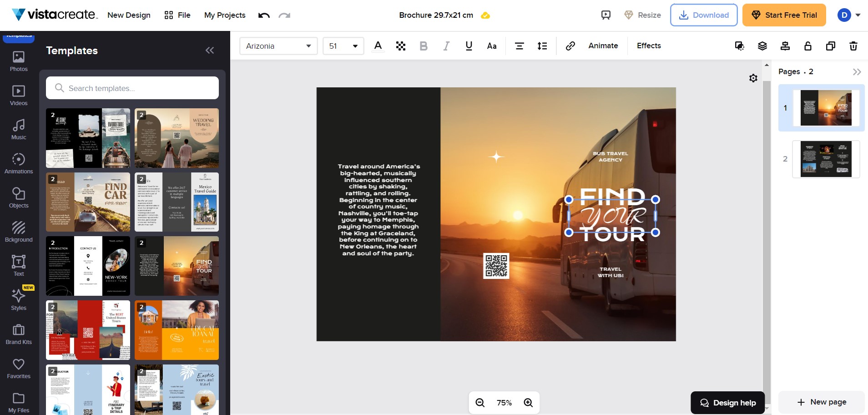Screen dimensions: 868x415
Task: Open the Brand Kits sidebar panel
Action: click(x=19, y=334)
